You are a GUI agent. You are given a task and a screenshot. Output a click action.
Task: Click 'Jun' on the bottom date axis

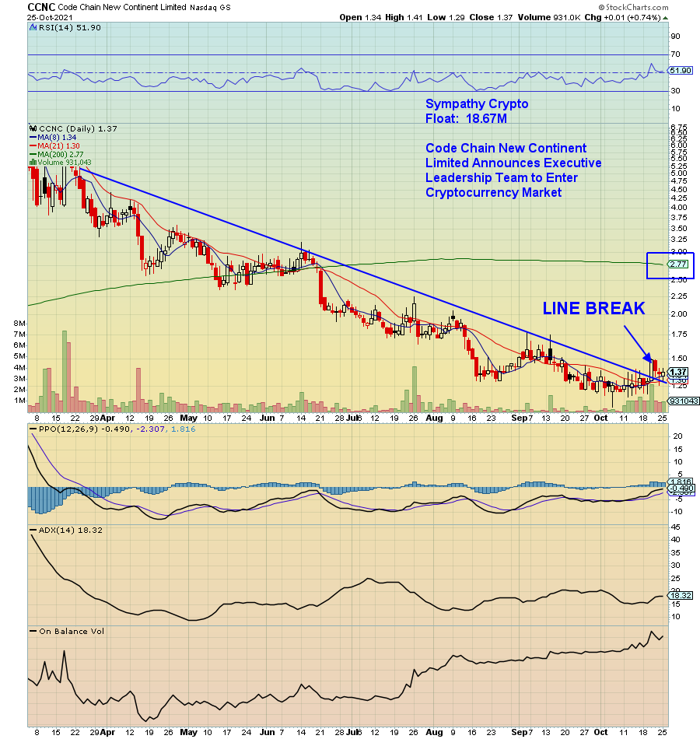click(268, 732)
